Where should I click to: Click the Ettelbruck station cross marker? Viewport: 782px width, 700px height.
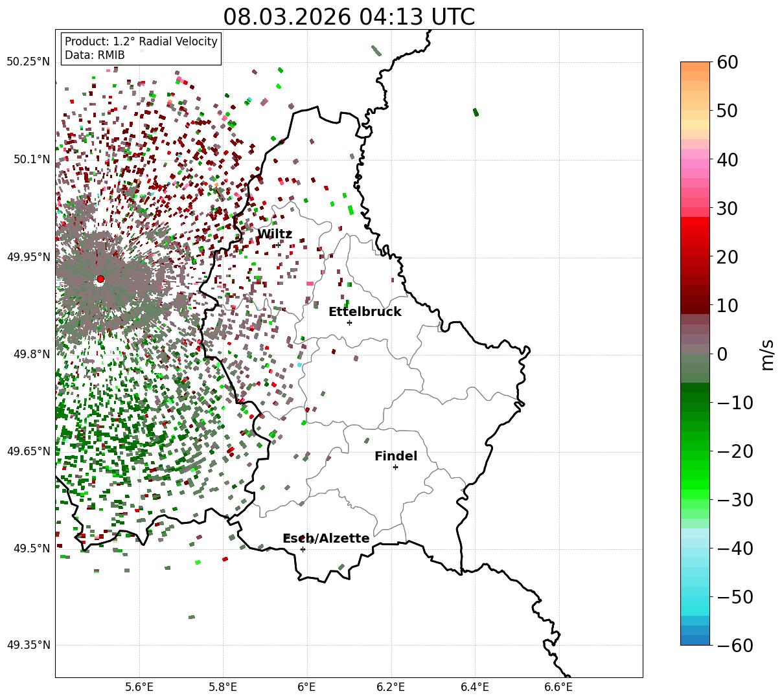(349, 322)
